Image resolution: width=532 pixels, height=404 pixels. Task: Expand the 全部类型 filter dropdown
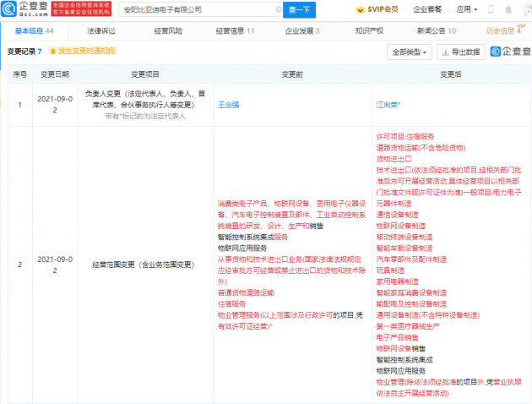pyautogui.click(x=410, y=52)
